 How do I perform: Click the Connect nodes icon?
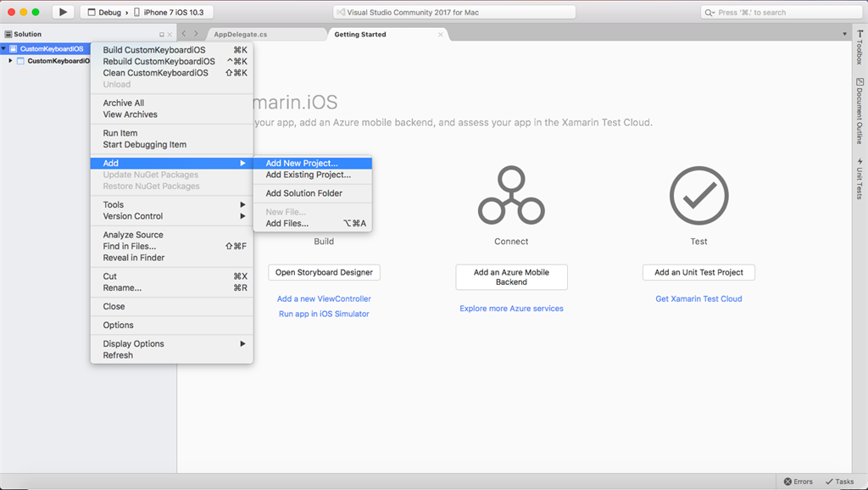point(511,195)
